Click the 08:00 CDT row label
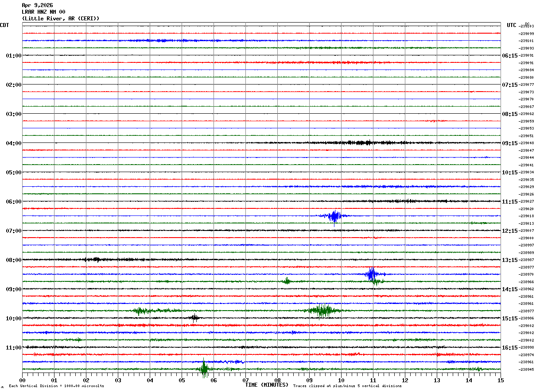Image resolution: width=536 pixels, height=392 pixels. [14, 260]
